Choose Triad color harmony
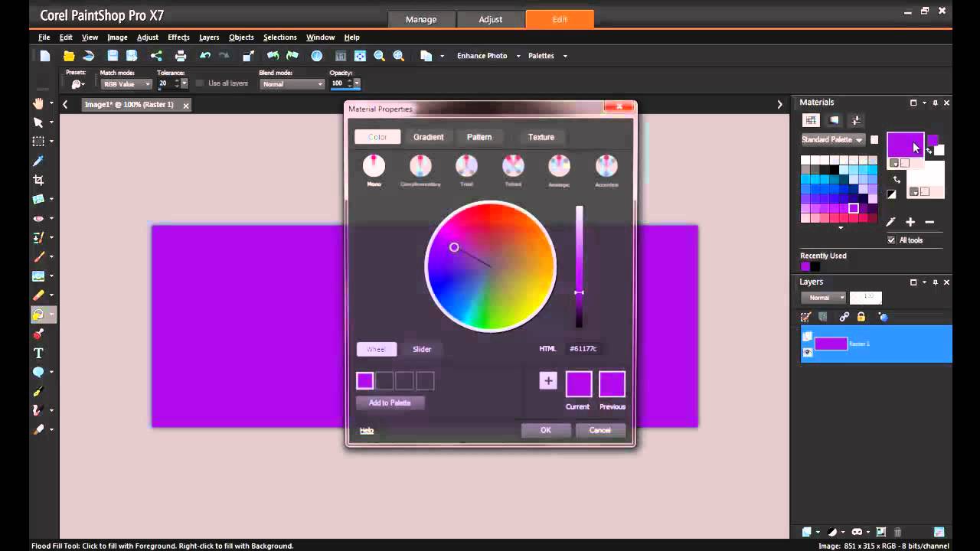Viewport: 980px width, 551px height. pos(466,166)
